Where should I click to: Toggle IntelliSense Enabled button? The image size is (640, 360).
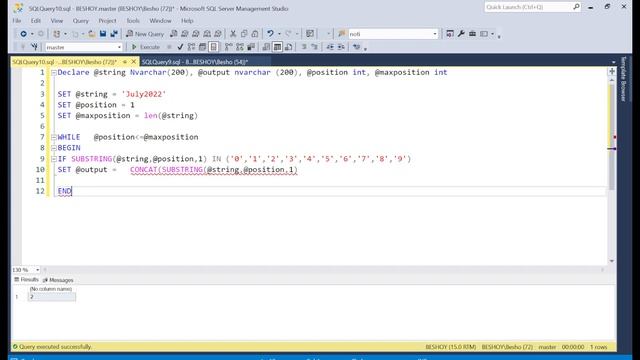click(x=213, y=47)
